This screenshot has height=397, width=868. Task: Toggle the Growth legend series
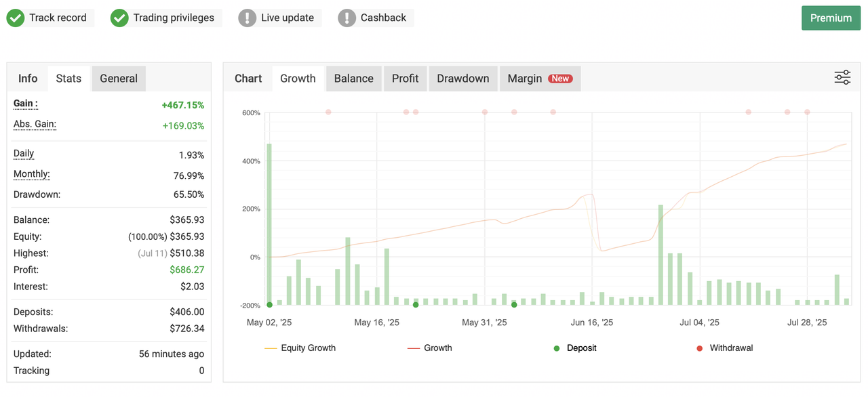(430, 348)
